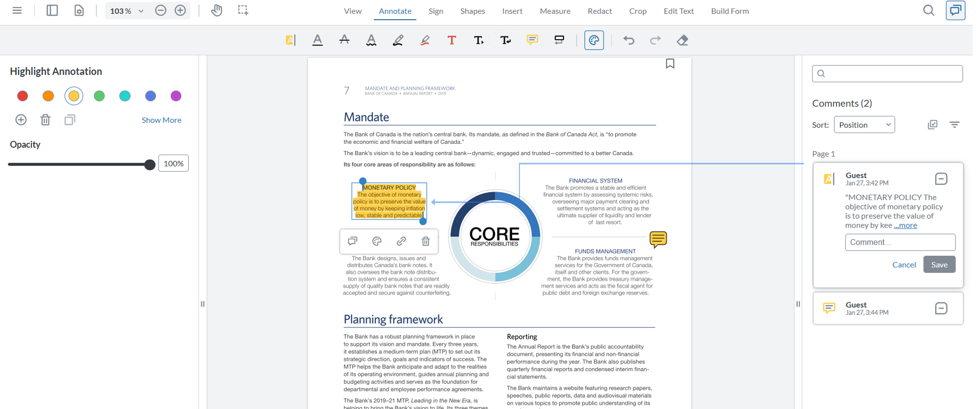The height and width of the screenshot is (409, 980).
Task: Switch to the Insert tab
Action: [512, 11]
